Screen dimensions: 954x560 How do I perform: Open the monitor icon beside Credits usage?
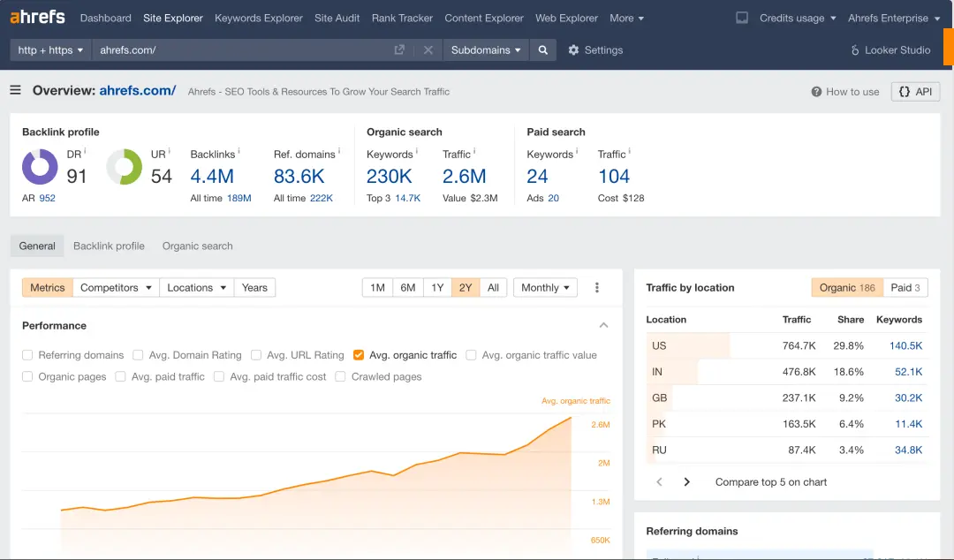coord(742,18)
